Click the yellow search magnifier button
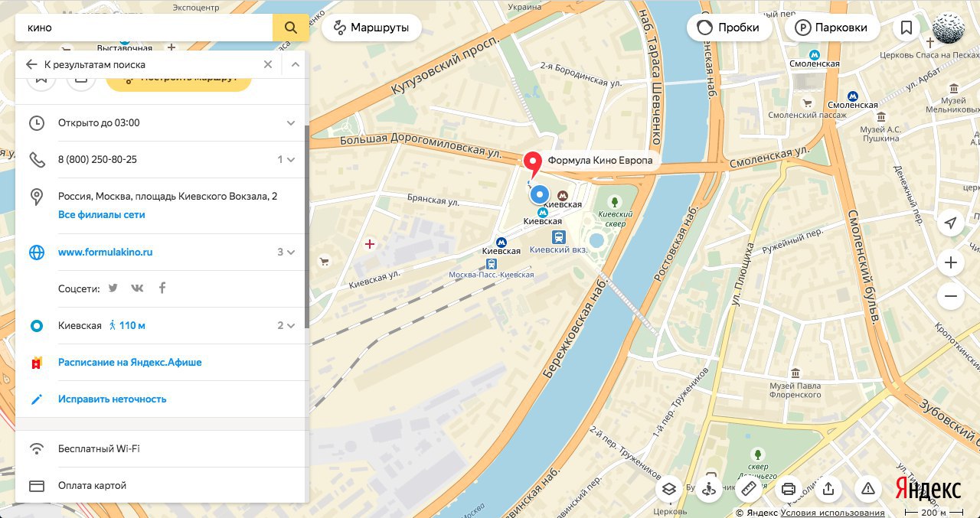The image size is (980, 518). click(x=291, y=28)
